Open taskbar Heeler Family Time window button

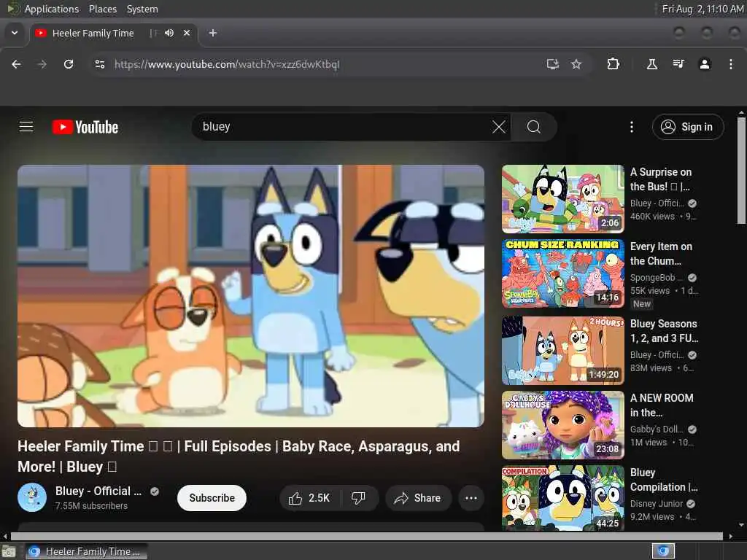pyautogui.click(x=86, y=551)
